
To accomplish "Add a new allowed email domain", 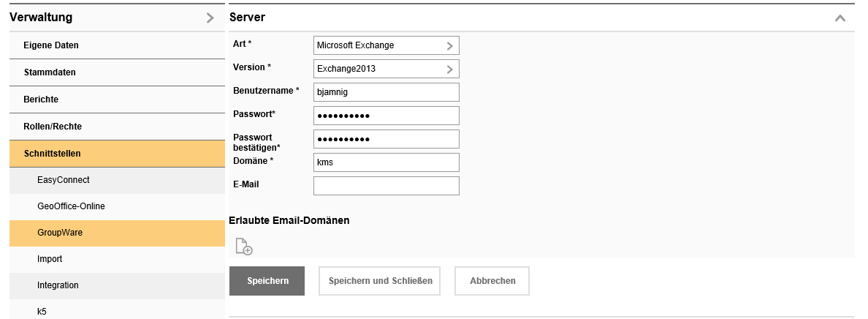I will pyautogui.click(x=244, y=247).
